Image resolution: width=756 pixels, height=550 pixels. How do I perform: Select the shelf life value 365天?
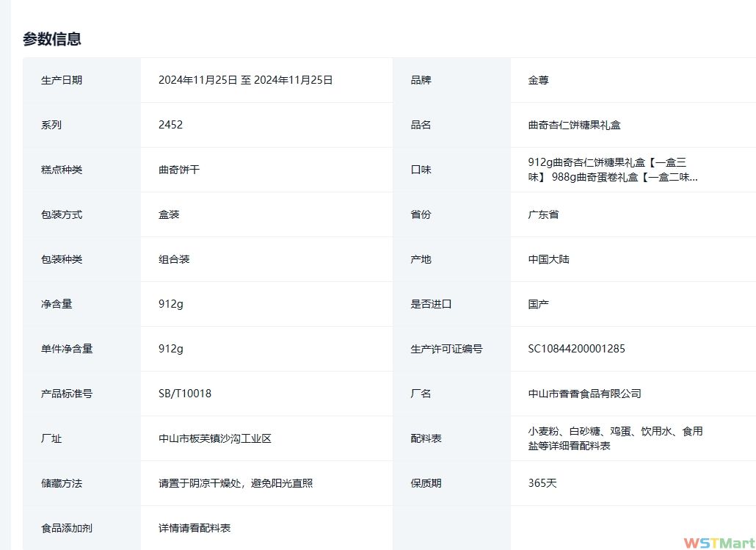coord(542,483)
